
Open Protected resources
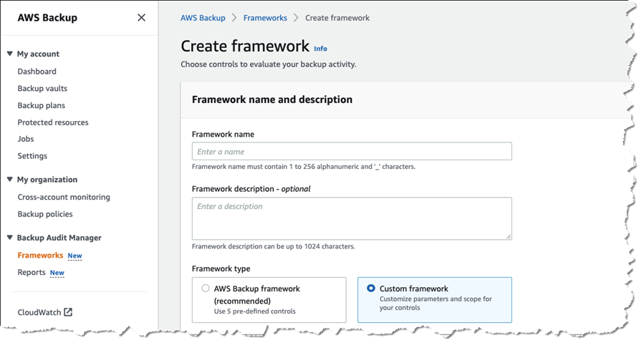pyautogui.click(x=53, y=122)
